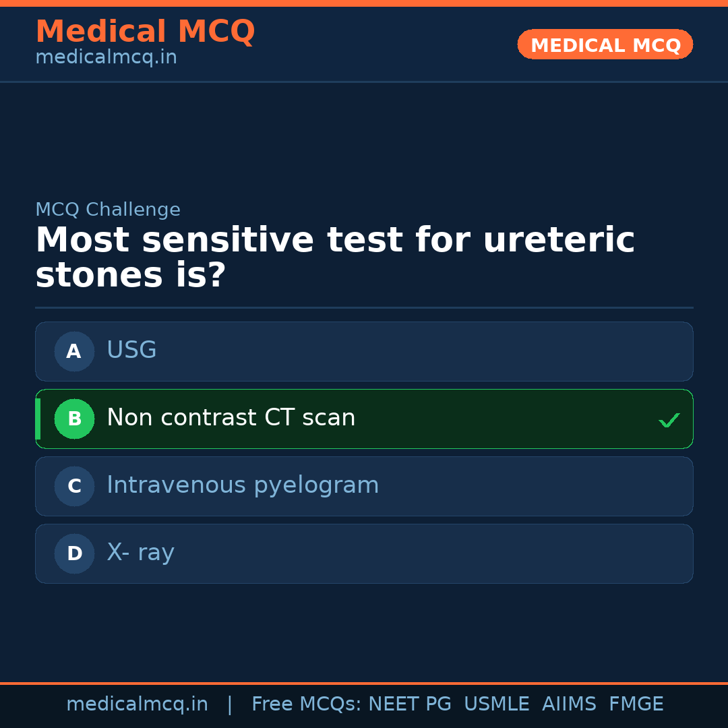
Task: Click the ureteric stones question text
Action: tap(334, 258)
